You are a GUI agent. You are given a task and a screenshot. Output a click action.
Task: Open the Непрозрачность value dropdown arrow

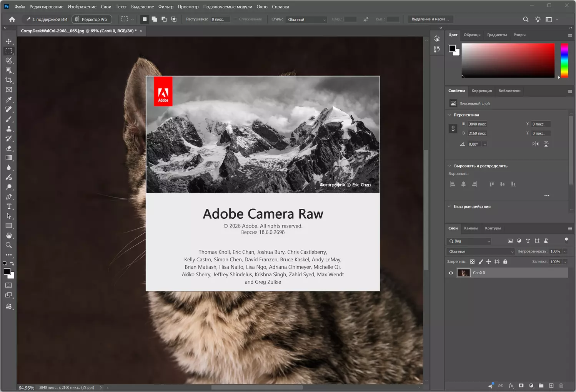pyautogui.click(x=565, y=252)
